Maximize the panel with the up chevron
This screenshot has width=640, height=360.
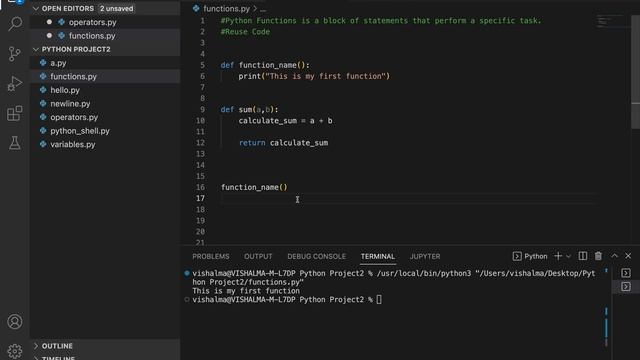(614, 256)
